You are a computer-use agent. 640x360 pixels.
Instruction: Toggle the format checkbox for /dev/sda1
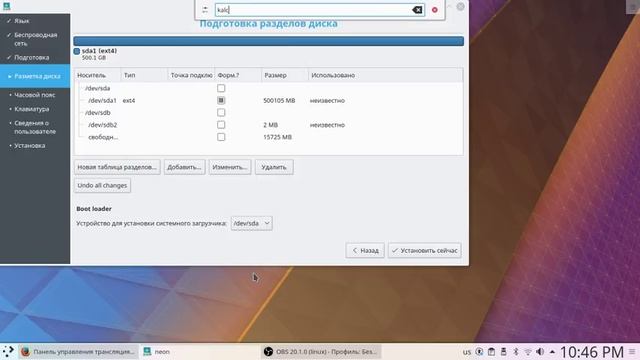(221, 100)
